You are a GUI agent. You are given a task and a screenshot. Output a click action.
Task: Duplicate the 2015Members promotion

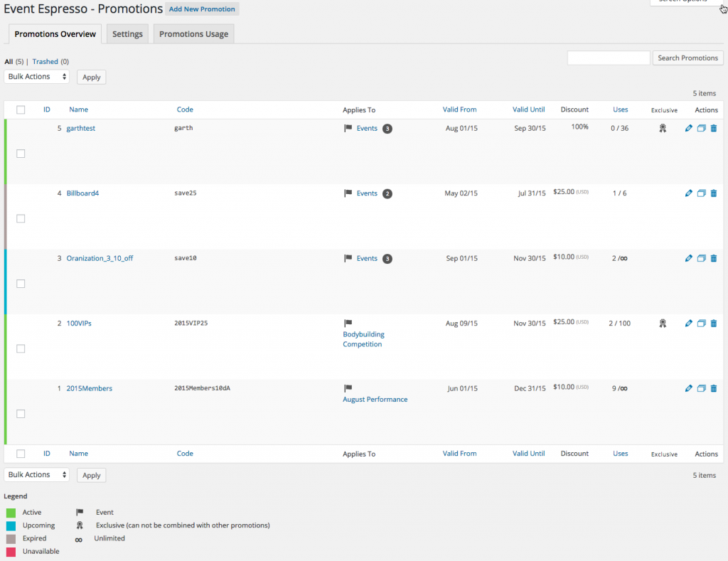pos(702,388)
